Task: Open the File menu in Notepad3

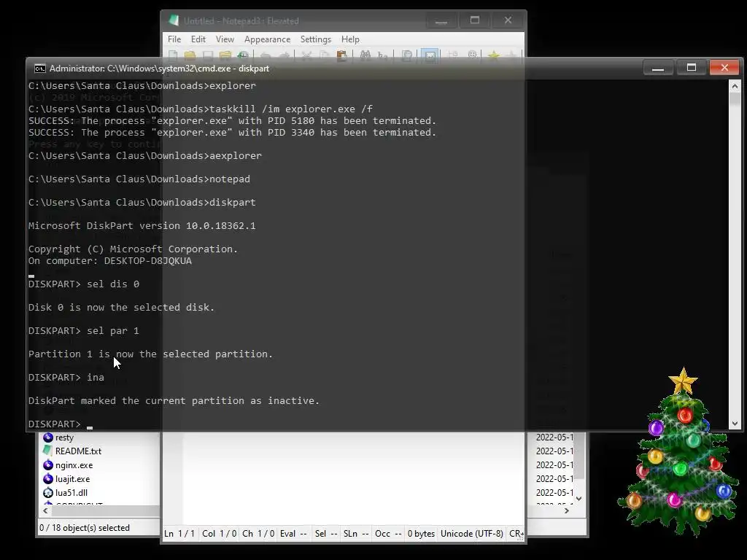Action: point(174,39)
